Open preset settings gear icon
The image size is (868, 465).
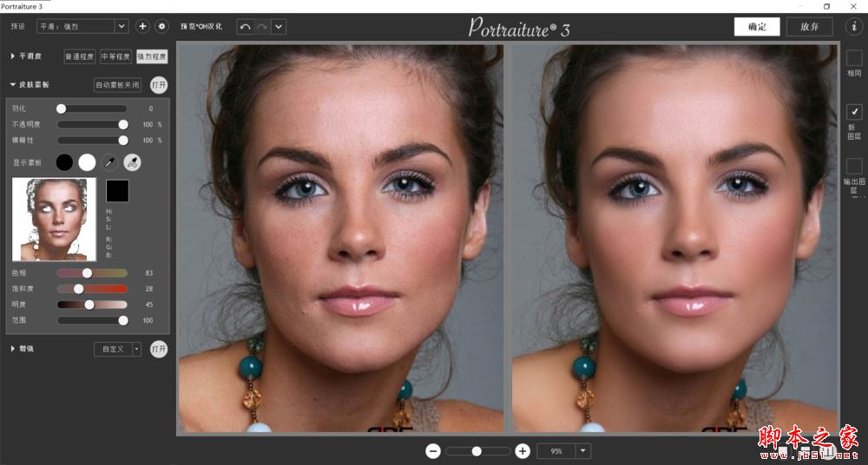161,26
